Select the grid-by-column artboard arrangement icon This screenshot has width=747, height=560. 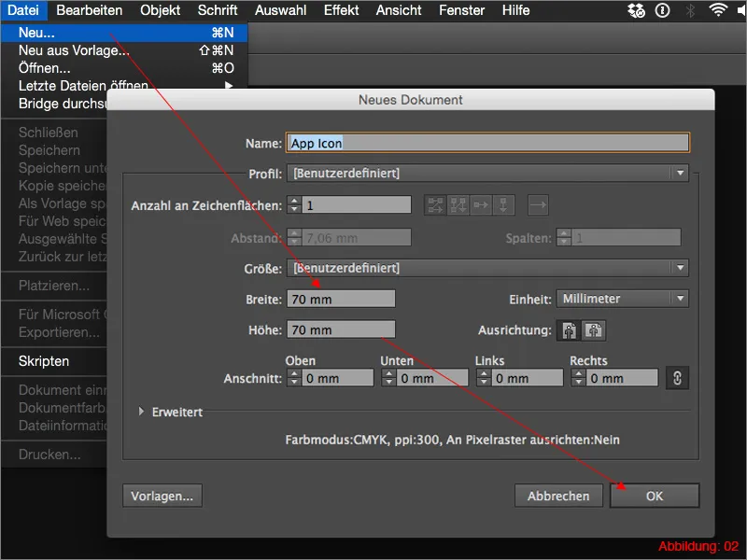tap(458, 205)
